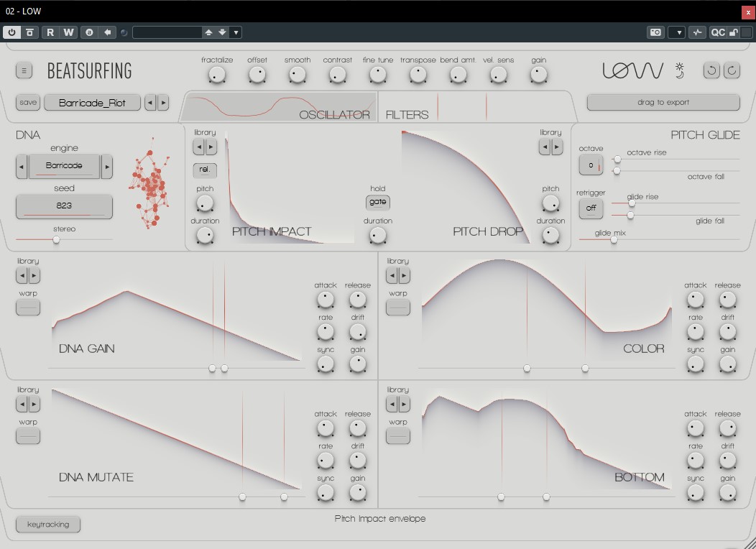Image resolution: width=756 pixels, height=549 pixels.
Task: Switch A/B setting with the 'a' icon
Action: click(89, 32)
